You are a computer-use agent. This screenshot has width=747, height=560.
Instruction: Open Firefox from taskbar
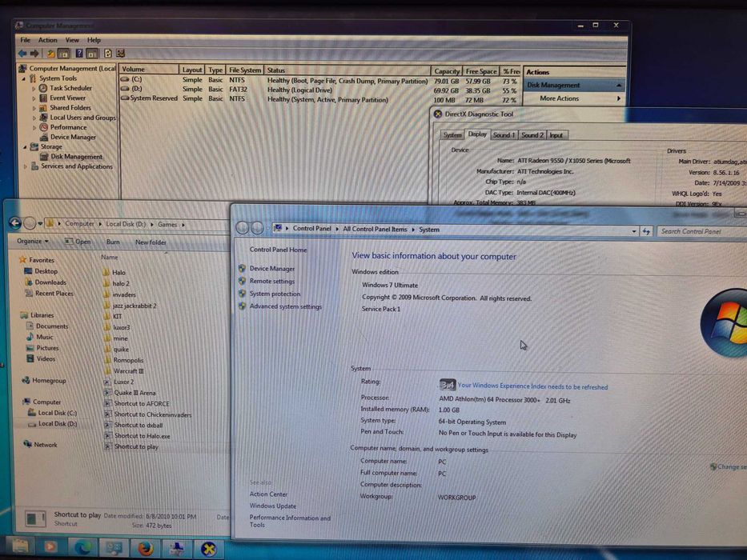click(145, 548)
